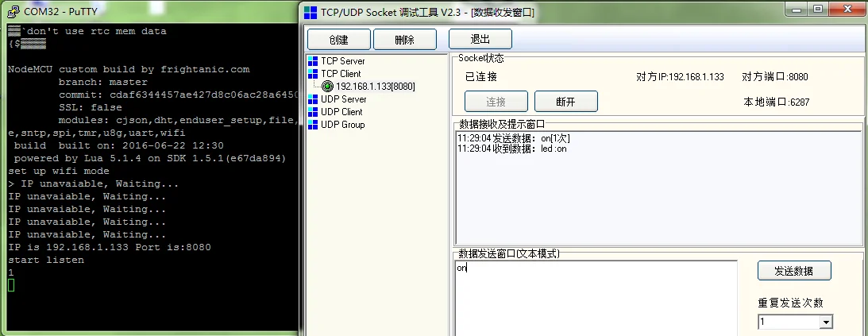
Task: Minimize the TCP/UDP Socket tool window
Action: [x=797, y=8]
